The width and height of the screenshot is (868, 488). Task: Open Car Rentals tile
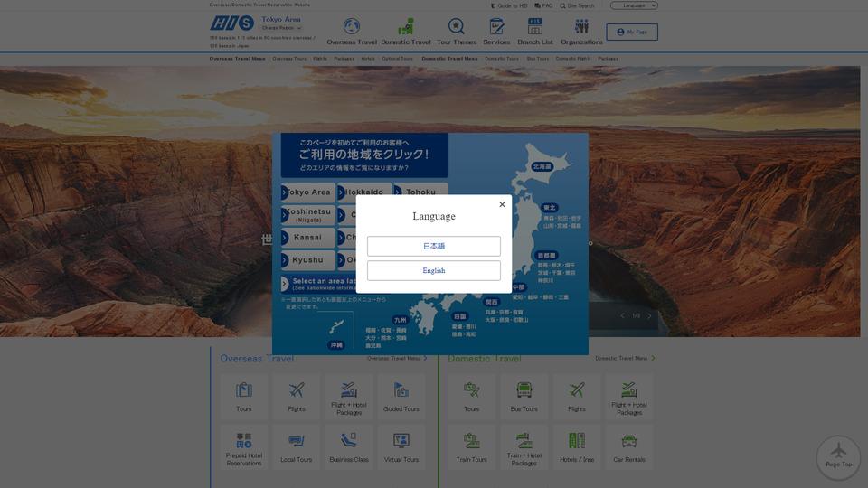629,447
